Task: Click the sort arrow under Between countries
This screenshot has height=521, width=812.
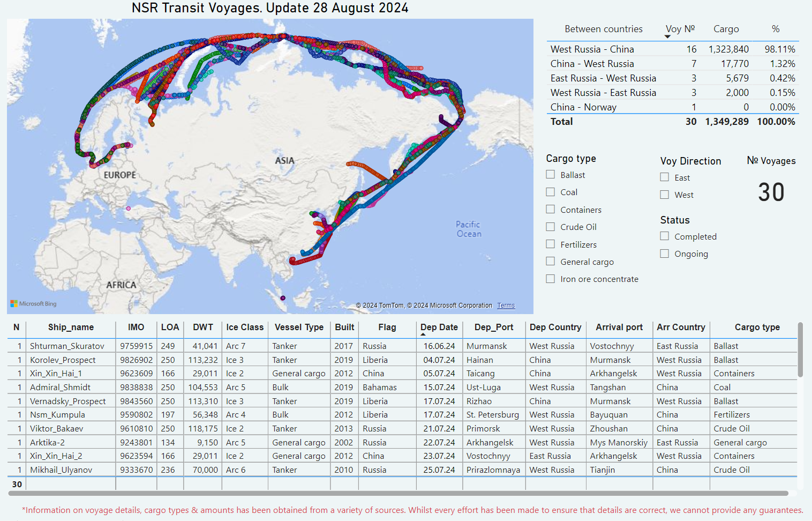Action: point(667,35)
